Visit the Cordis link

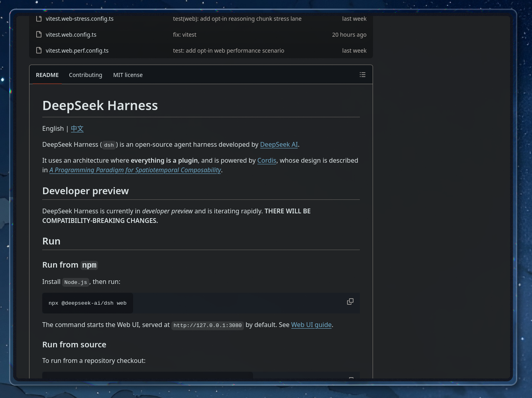(267, 160)
